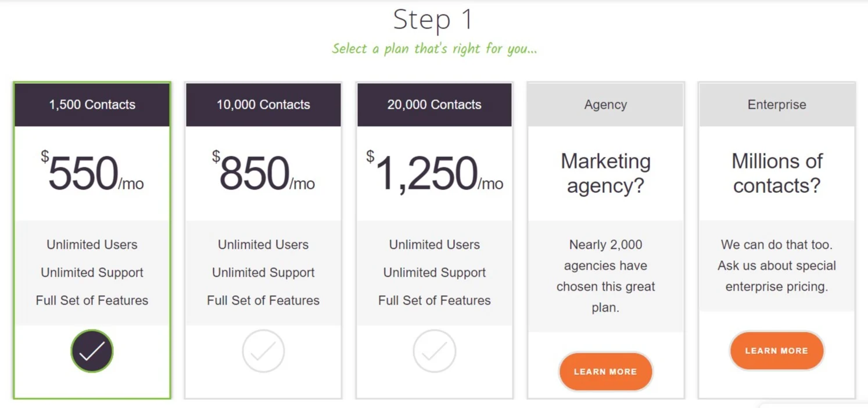Click the Agency plan header

605,105
